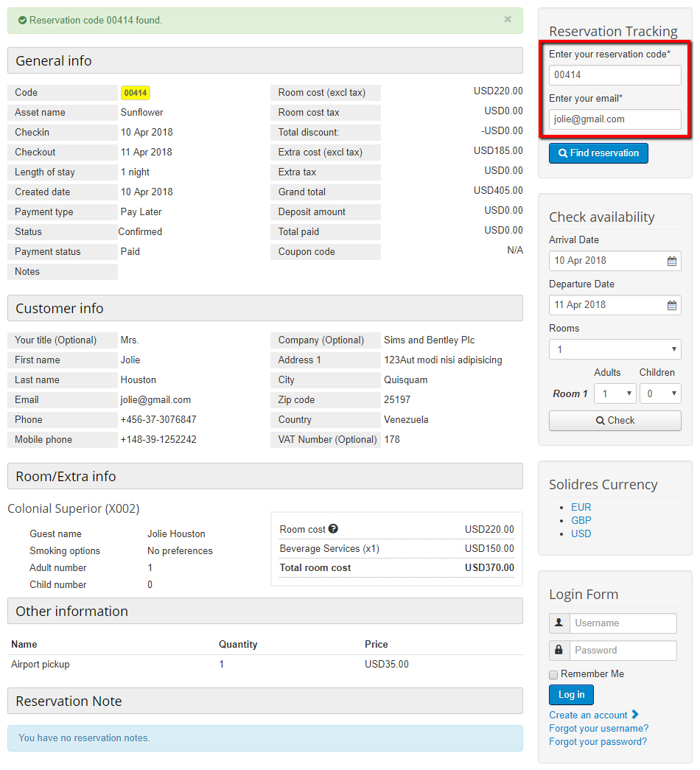Choose USD currency link
The height and width of the screenshot is (770, 700).
pos(581,533)
